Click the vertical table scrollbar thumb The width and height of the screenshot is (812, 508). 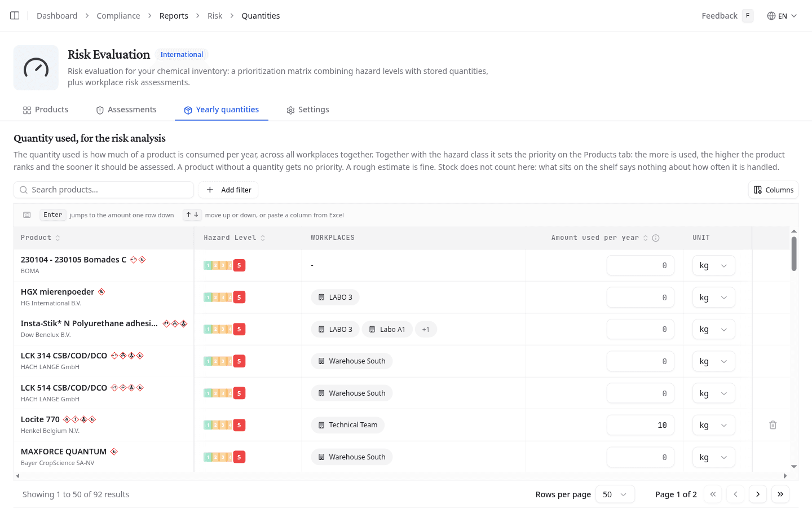794,253
